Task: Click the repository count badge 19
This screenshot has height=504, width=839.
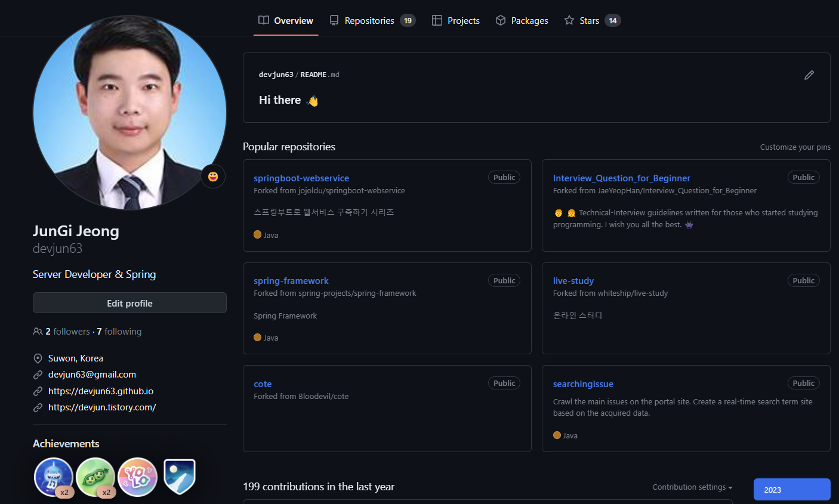Action: pos(408,20)
